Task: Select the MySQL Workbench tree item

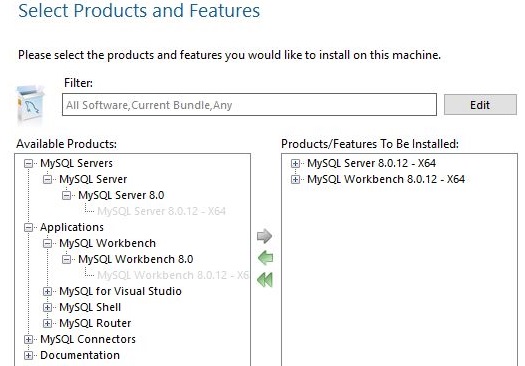Action: pos(107,243)
